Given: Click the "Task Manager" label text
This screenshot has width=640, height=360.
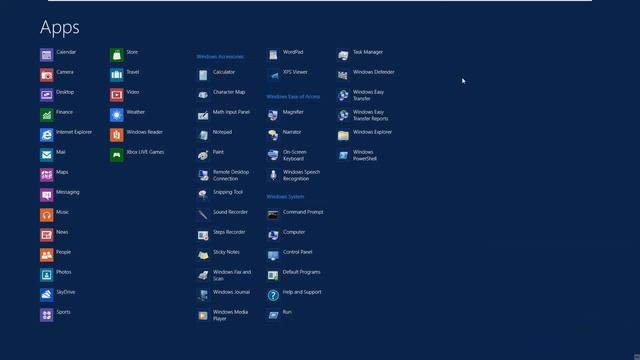Looking at the screenshot, I should 368,52.
